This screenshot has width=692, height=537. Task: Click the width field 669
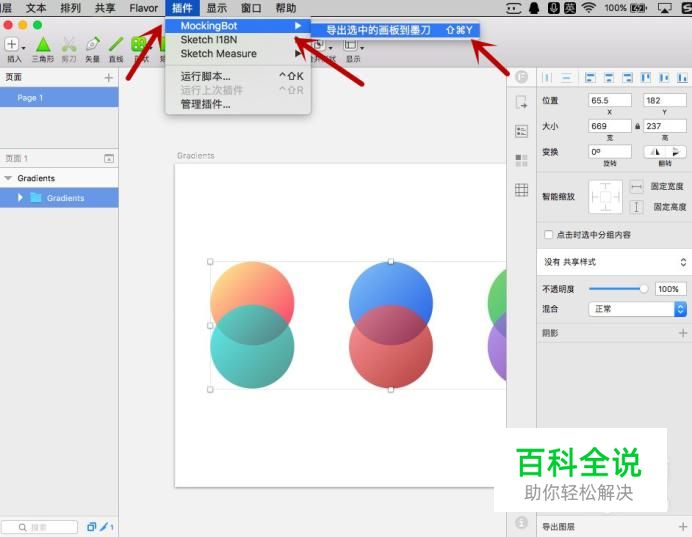609,126
